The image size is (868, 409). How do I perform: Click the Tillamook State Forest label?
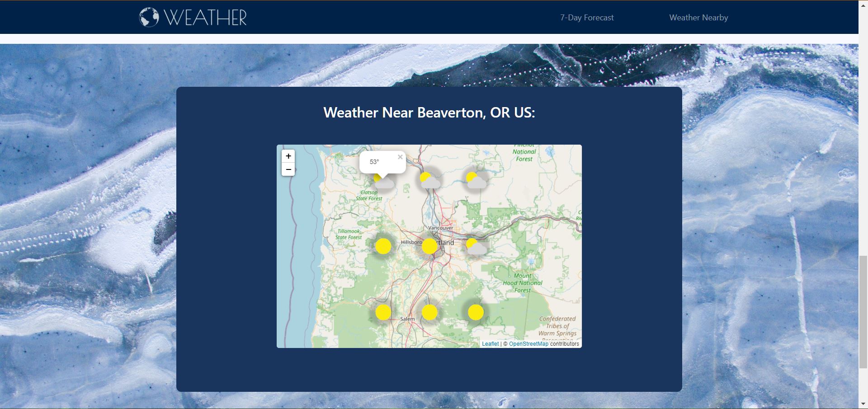pos(349,234)
